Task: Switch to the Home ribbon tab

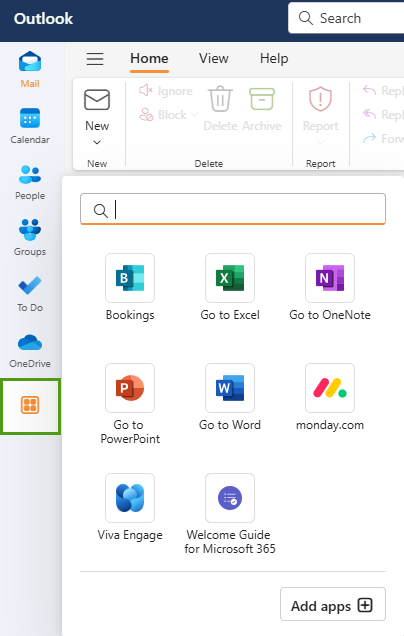Action: pyautogui.click(x=149, y=58)
